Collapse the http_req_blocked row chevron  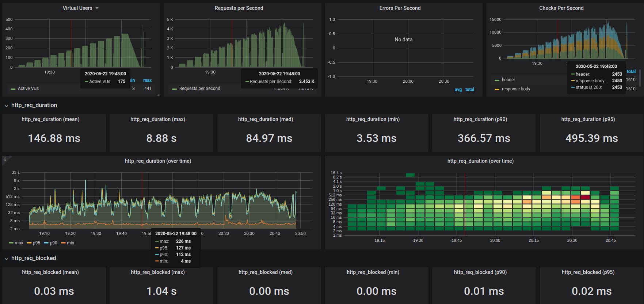pyautogui.click(x=6, y=259)
